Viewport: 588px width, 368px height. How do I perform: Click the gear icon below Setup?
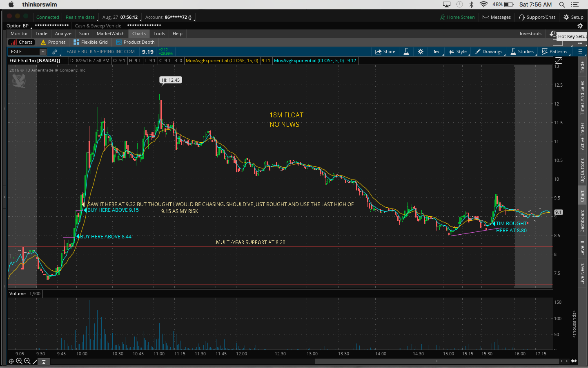(580, 25)
